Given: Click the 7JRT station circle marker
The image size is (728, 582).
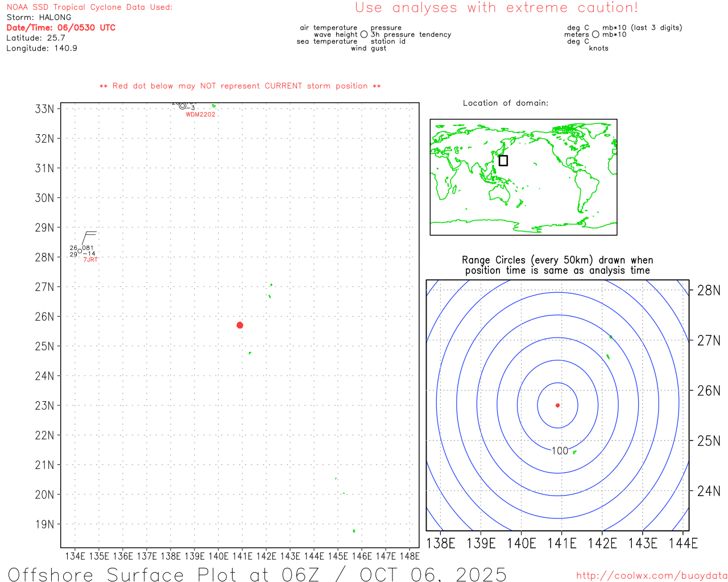Looking at the screenshot, I should 80,251.
